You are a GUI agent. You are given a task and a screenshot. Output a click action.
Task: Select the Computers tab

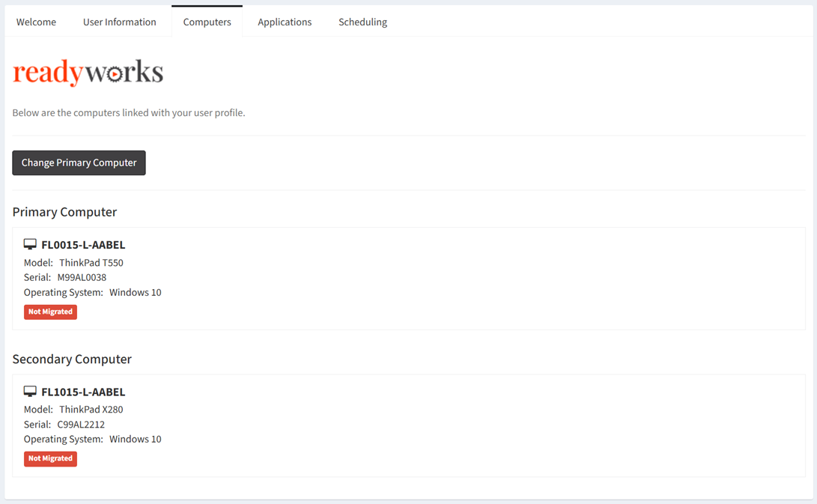(207, 22)
